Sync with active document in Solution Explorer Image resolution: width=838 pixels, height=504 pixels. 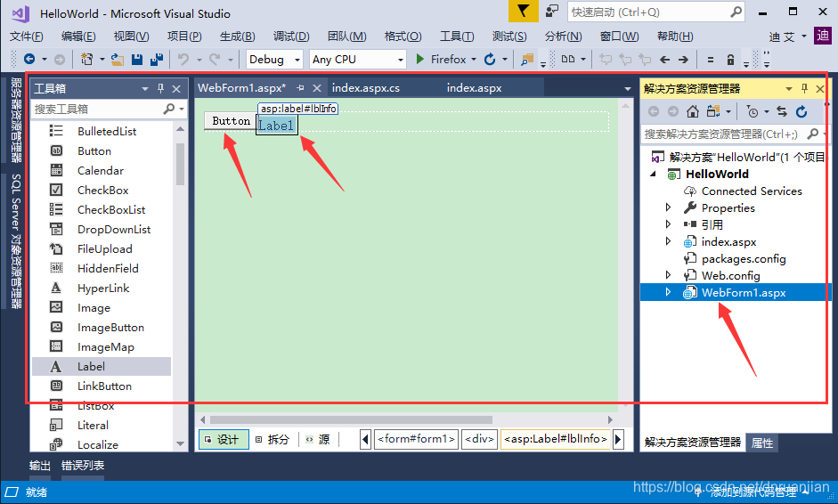pyautogui.click(x=782, y=111)
